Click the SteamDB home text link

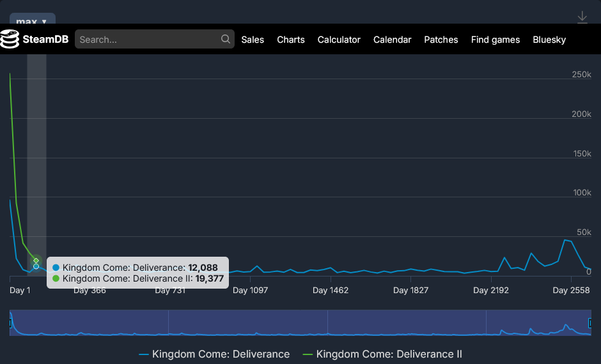(x=45, y=39)
